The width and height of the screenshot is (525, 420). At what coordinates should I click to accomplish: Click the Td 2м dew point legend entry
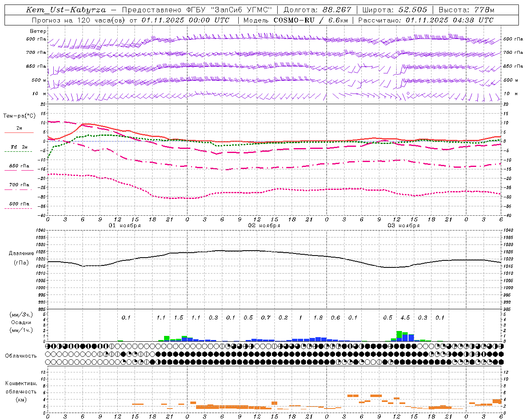[19, 147]
